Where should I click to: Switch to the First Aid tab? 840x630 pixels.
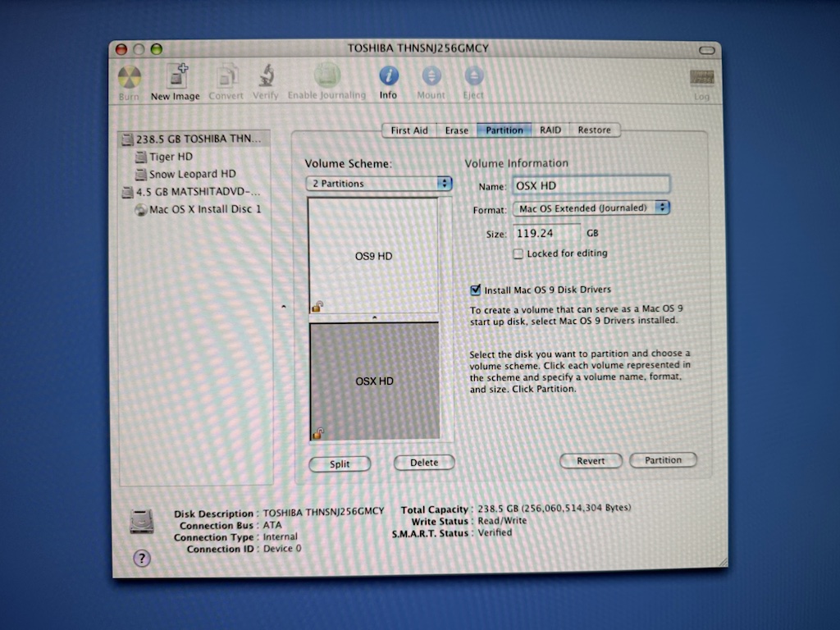click(409, 130)
